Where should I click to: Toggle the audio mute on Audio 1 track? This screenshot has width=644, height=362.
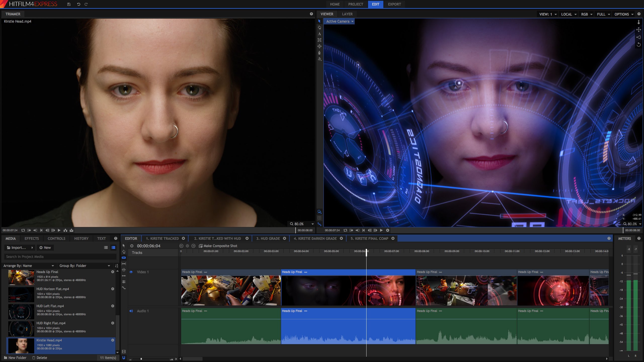tap(131, 311)
